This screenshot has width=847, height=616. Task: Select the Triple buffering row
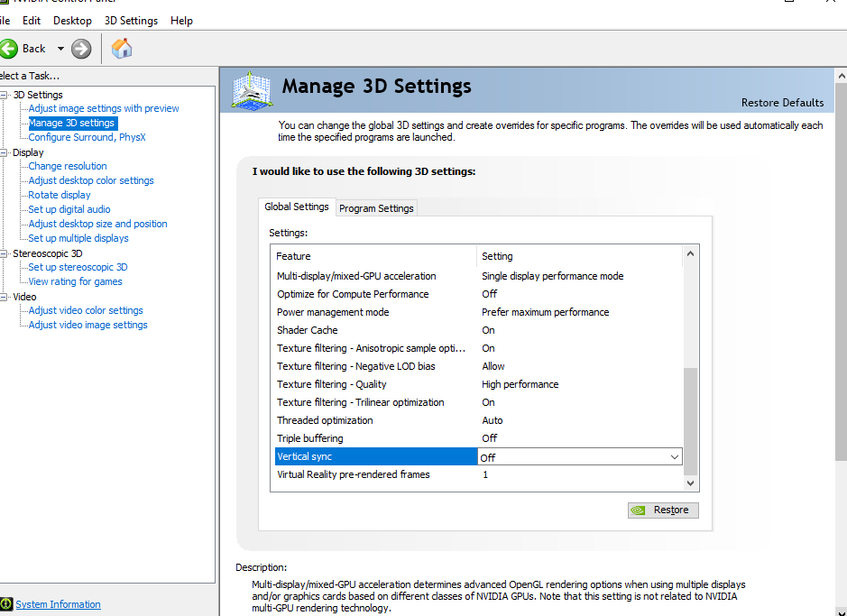479,438
